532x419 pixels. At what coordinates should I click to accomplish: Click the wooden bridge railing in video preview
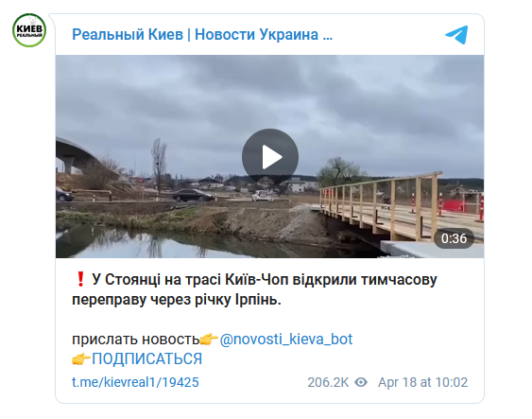[380, 205]
